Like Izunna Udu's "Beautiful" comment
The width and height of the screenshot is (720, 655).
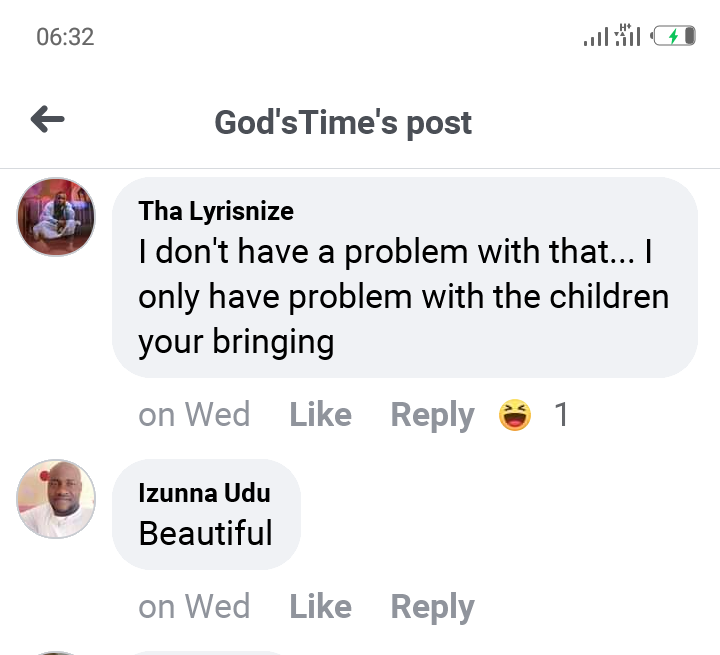pos(320,606)
